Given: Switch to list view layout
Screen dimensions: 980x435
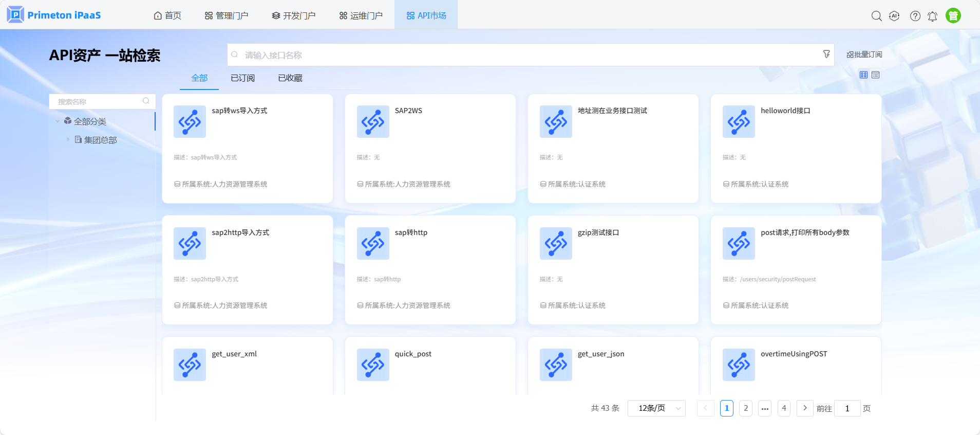Looking at the screenshot, I should [x=876, y=75].
